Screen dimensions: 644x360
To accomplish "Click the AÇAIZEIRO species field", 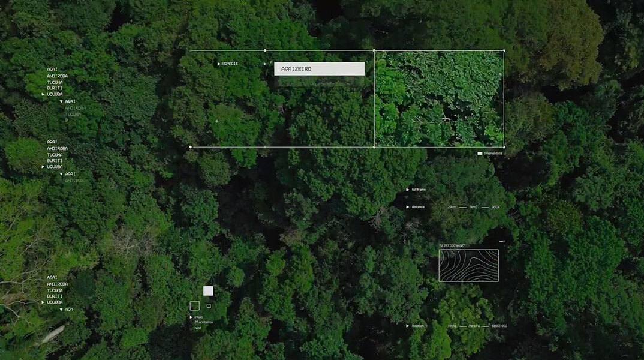I will tap(319, 69).
